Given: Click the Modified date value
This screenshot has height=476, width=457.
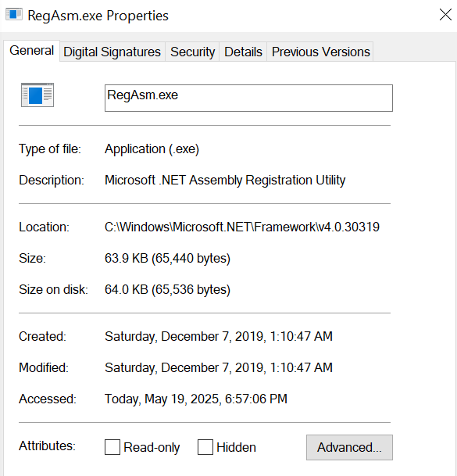Looking at the screenshot, I should 219,367.
